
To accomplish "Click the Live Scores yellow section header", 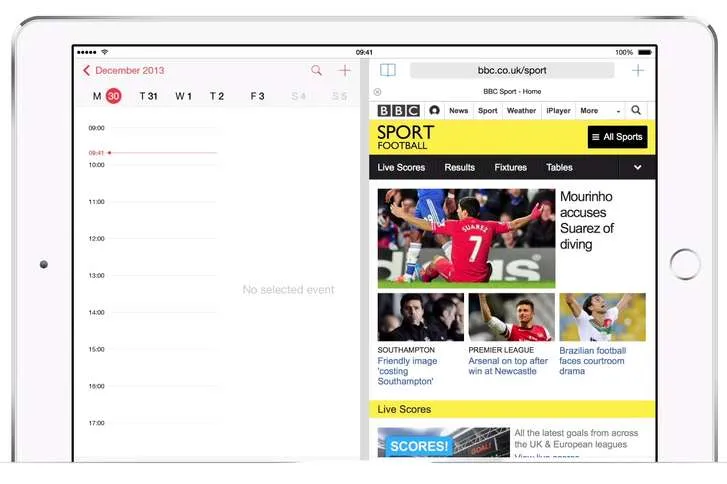I will [x=512, y=409].
